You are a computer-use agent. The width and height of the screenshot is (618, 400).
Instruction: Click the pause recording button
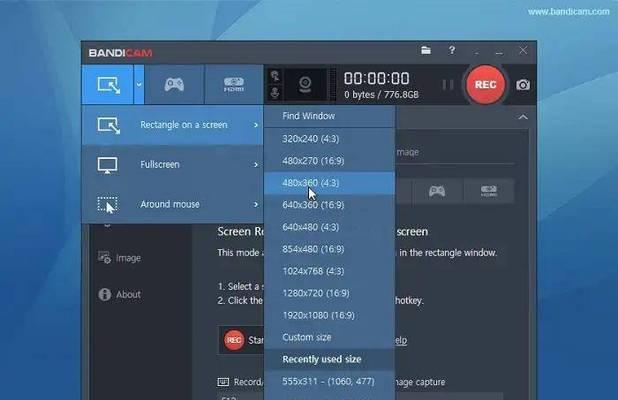[448, 85]
